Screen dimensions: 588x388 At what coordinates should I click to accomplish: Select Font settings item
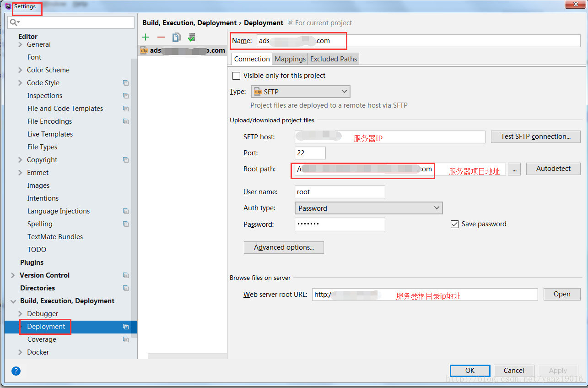(34, 57)
